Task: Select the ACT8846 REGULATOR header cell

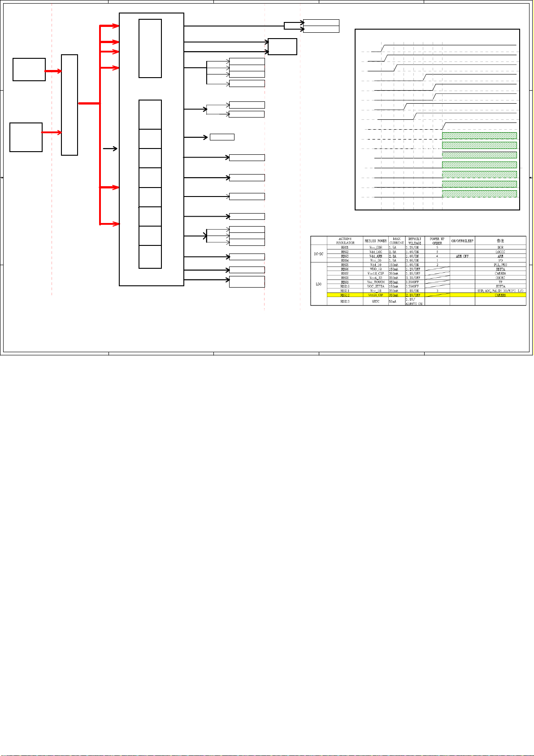Action: 345,241
